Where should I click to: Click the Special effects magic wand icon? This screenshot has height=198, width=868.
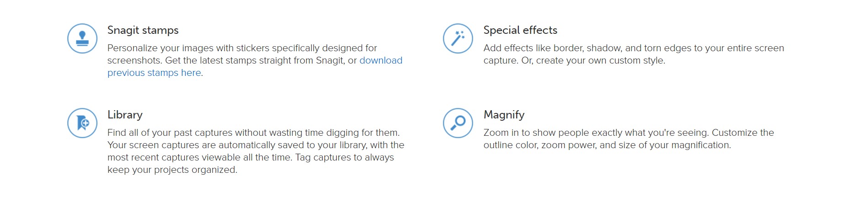pos(458,38)
